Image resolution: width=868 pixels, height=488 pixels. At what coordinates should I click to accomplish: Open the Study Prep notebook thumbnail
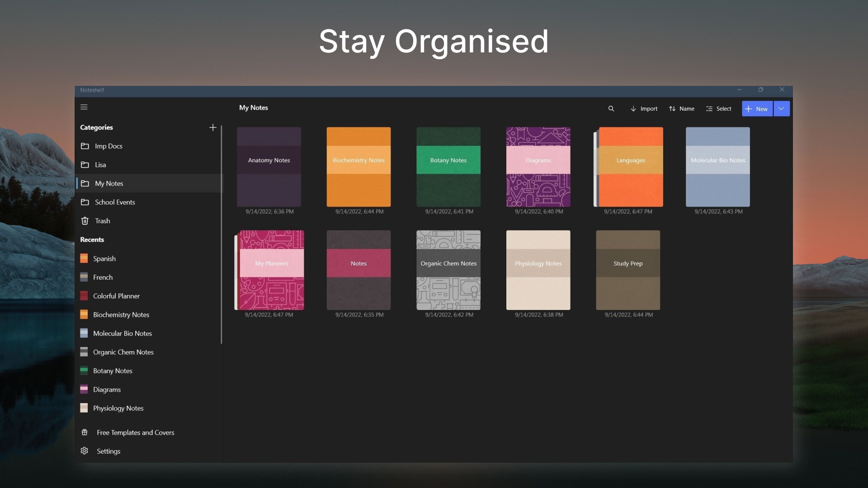click(x=627, y=270)
